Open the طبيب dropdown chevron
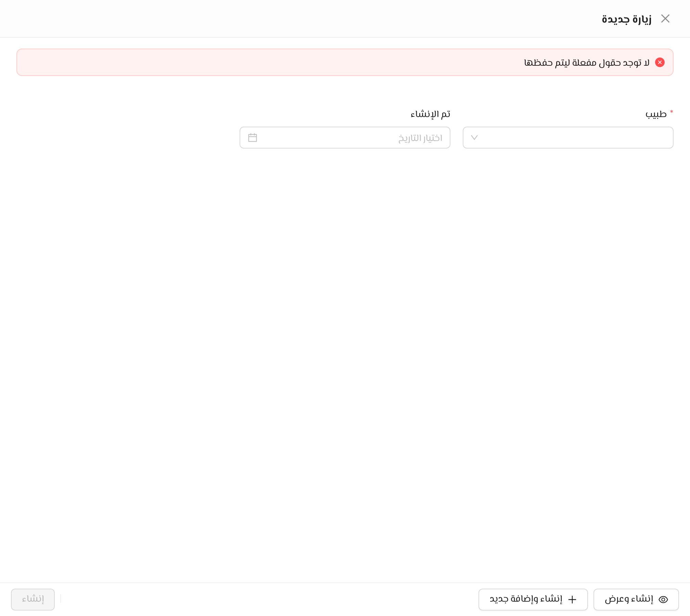690x616 pixels. pyautogui.click(x=474, y=138)
